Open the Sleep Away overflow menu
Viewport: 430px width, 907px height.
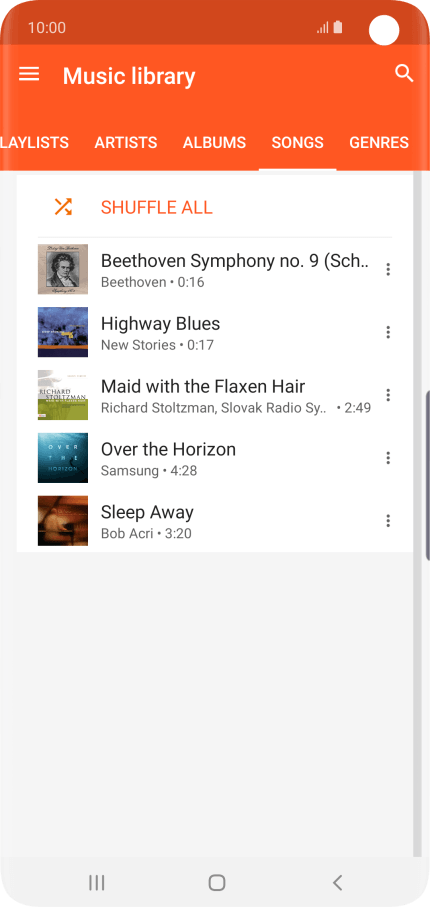[388, 521]
